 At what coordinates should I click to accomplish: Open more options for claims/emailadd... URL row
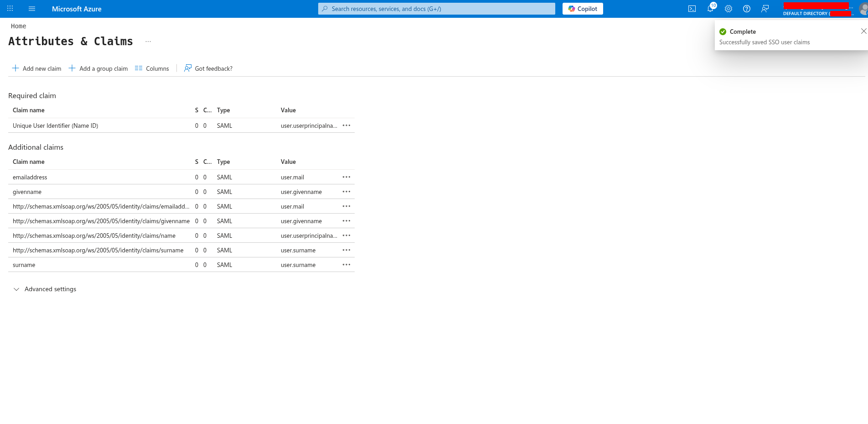(x=346, y=206)
